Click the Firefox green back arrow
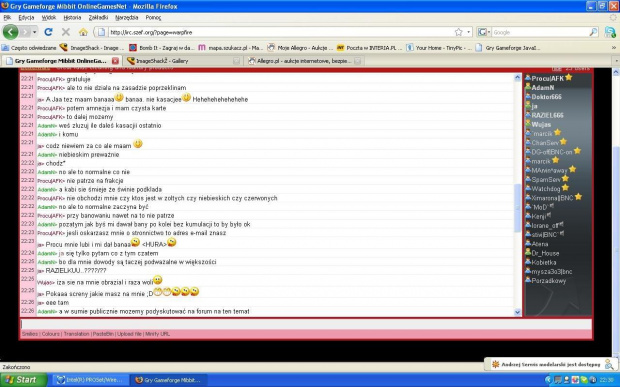This screenshot has height=387, width=620. pos(11,32)
